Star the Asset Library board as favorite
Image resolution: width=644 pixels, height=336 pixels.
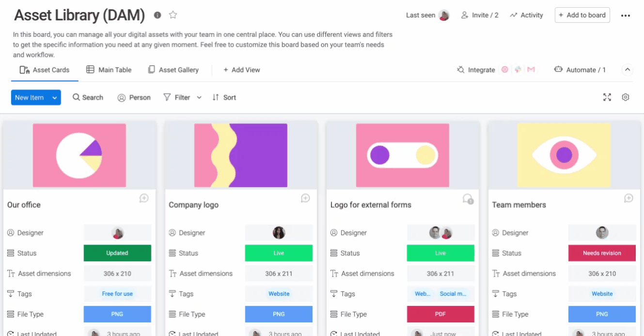pos(173,15)
